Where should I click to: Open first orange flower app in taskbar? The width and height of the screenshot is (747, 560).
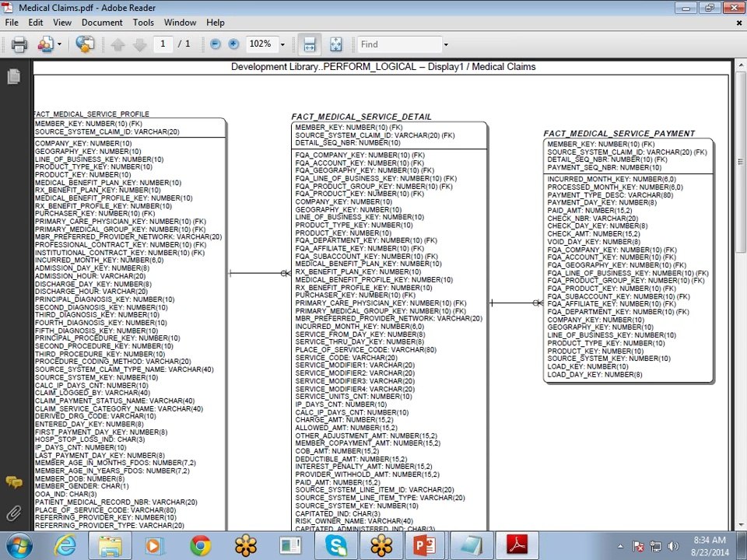point(246,545)
